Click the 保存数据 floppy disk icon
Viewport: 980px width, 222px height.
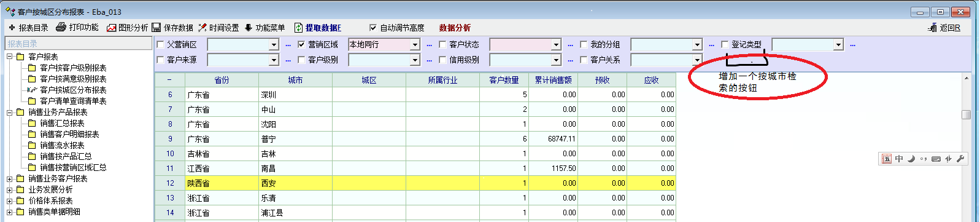point(156,28)
